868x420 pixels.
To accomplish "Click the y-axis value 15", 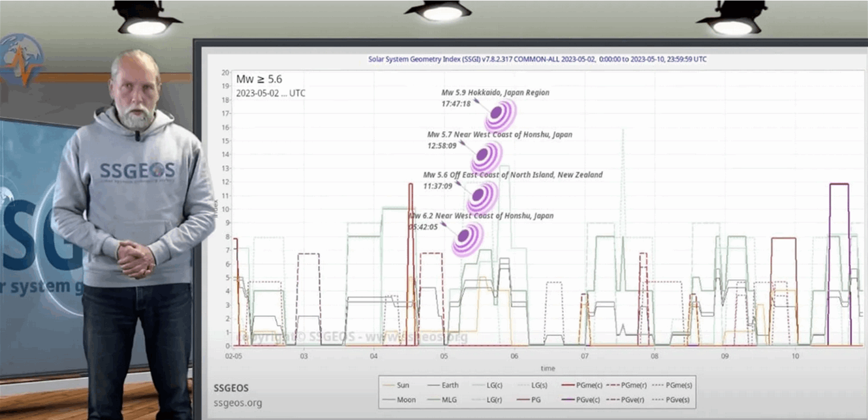I will [225, 141].
